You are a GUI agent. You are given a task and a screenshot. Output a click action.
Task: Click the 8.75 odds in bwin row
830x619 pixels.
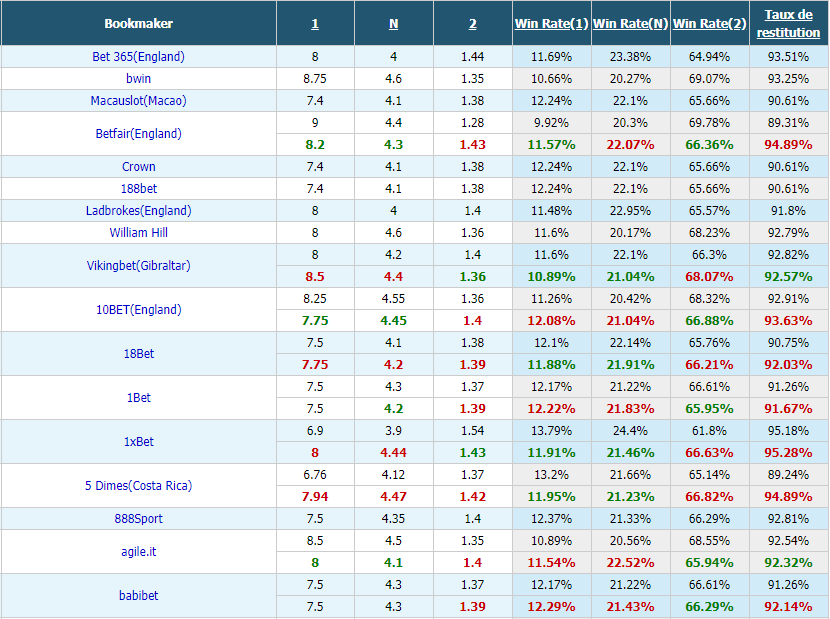pyautogui.click(x=315, y=79)
